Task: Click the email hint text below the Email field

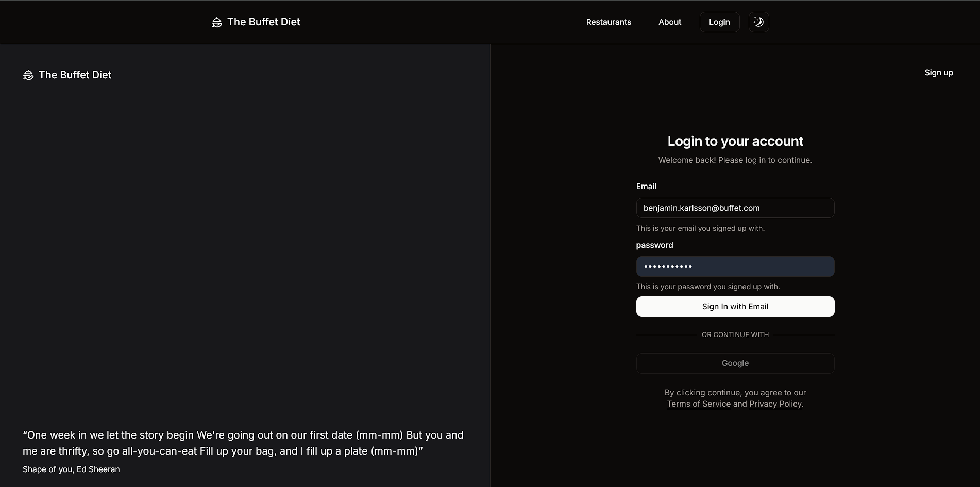Action: 700,228
